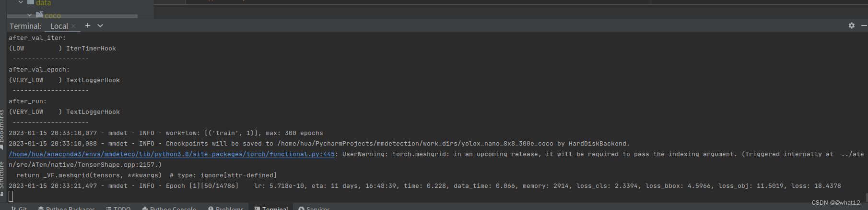Open terminal settings gear menu
The width and height of the screenshot is (868, 210).
852,25
